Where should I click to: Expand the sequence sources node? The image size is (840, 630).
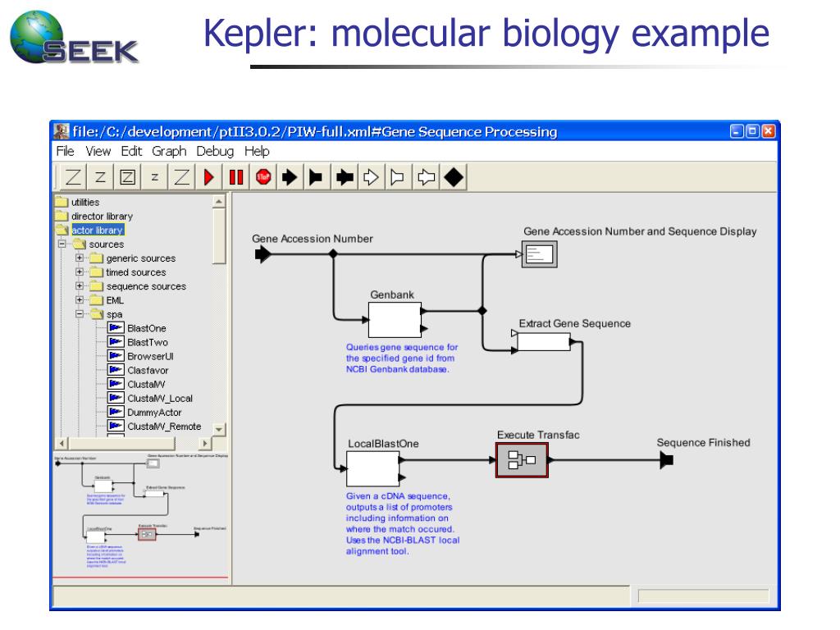point(80,286)
